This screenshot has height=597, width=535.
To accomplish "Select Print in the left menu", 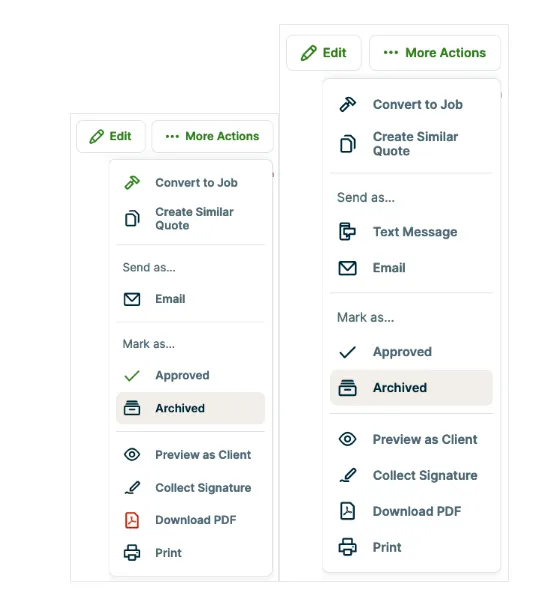I will (190, 553).
